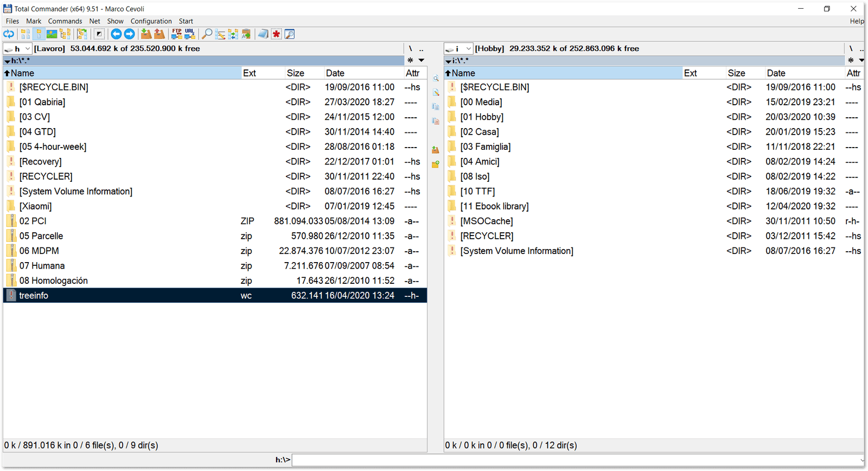Open the Commands menu

pyautogui.click(x=65, y=21)
